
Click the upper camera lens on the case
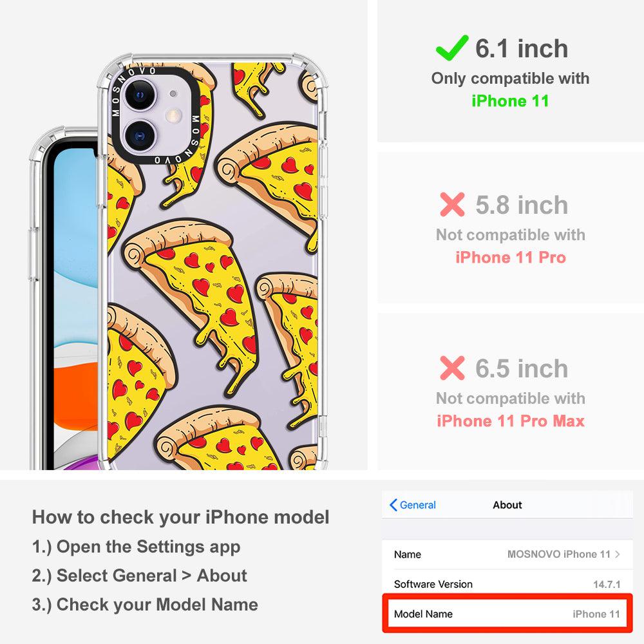pos(139,94)
